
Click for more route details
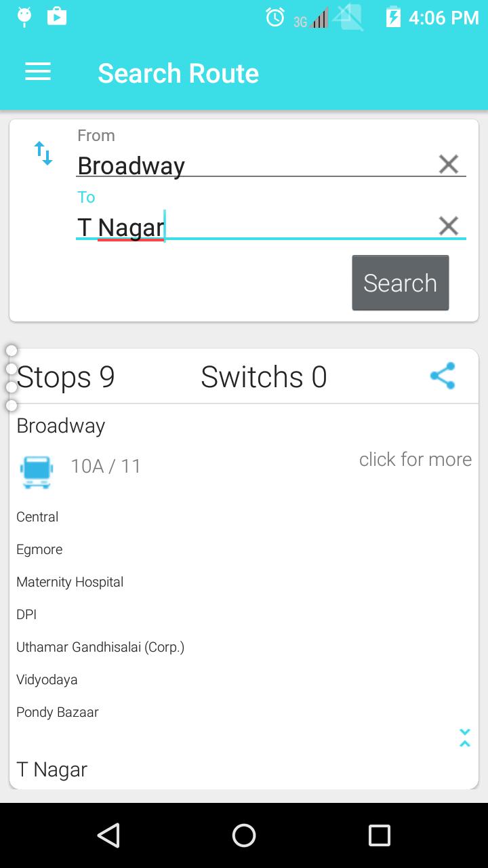pyautogui.click(x=415, y=460)
